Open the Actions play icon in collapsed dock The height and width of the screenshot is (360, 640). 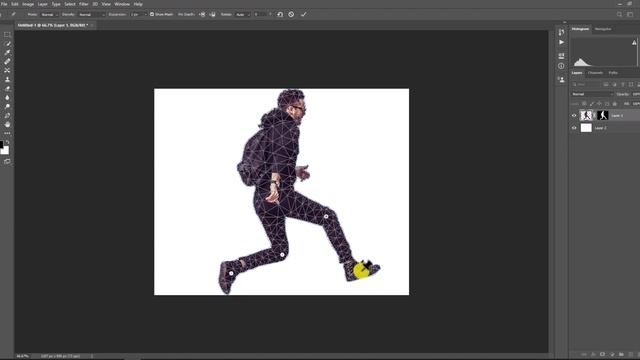561,42
